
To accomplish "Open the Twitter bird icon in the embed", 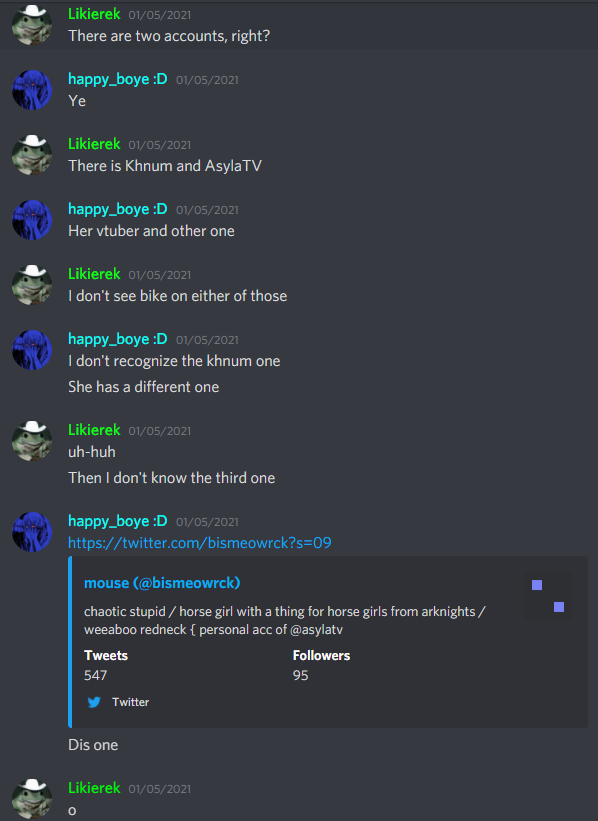I will tap(94, 702).
